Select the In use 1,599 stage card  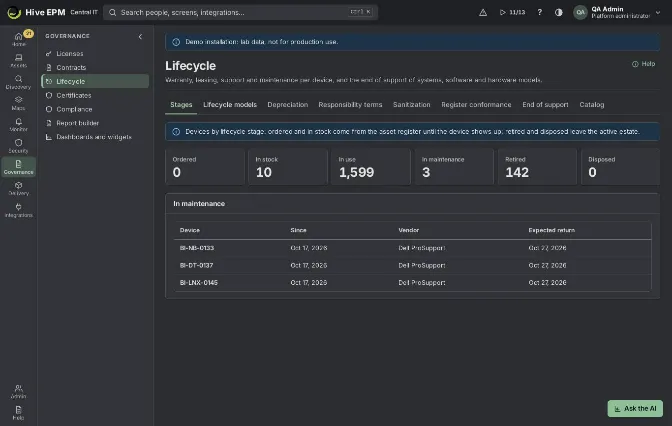click(x=371, y=167)
